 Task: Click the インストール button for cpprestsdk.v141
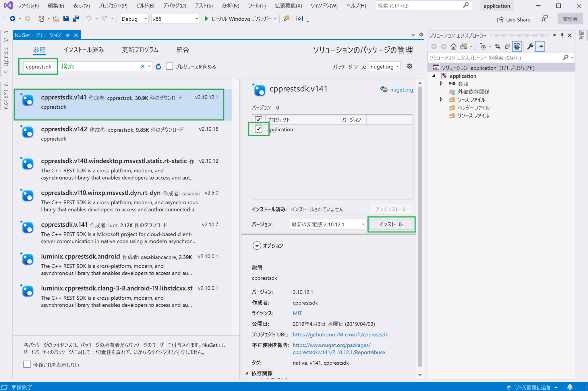[391, 224]
